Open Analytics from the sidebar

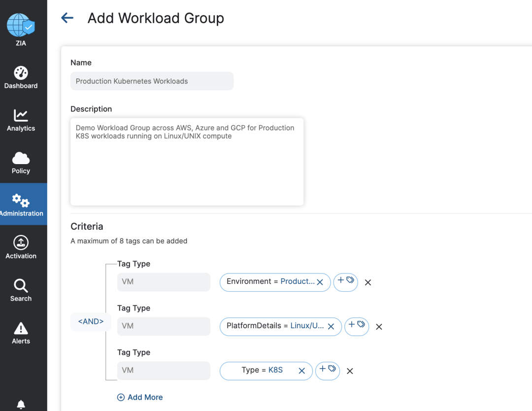21,121
